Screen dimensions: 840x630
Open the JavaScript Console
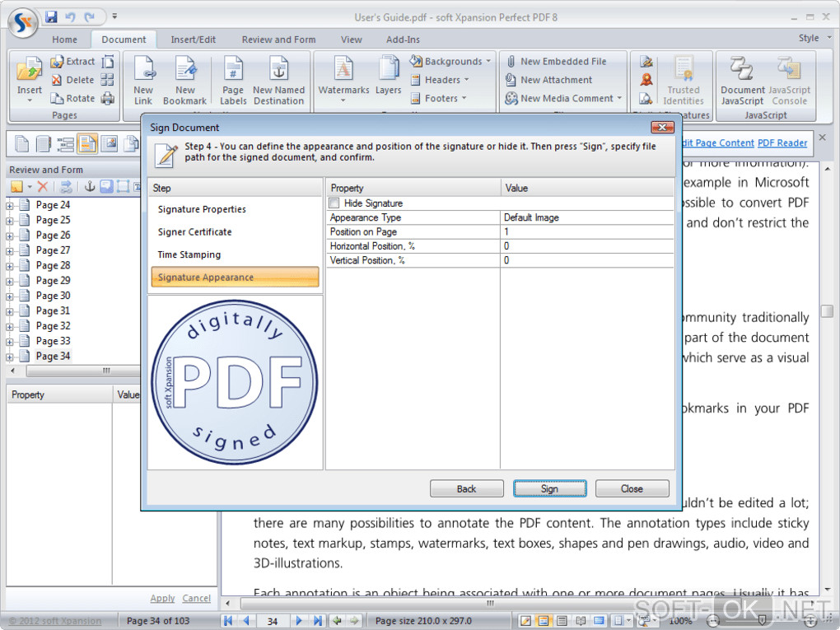(790, 81)
